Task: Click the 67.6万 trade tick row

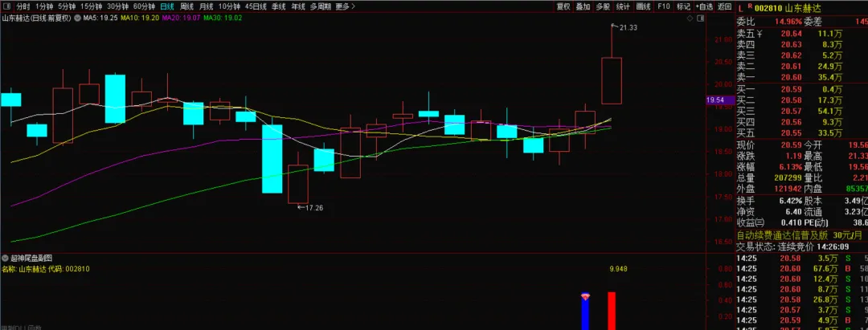Action: 801,269
